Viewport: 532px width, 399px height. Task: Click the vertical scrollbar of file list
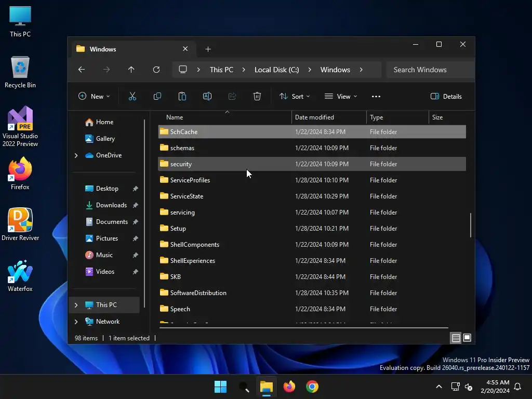point(471,225)
